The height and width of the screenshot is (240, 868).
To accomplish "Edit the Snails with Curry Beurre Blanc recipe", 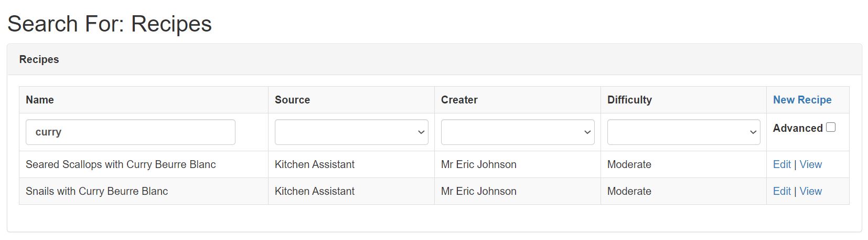I will point(781,191).
